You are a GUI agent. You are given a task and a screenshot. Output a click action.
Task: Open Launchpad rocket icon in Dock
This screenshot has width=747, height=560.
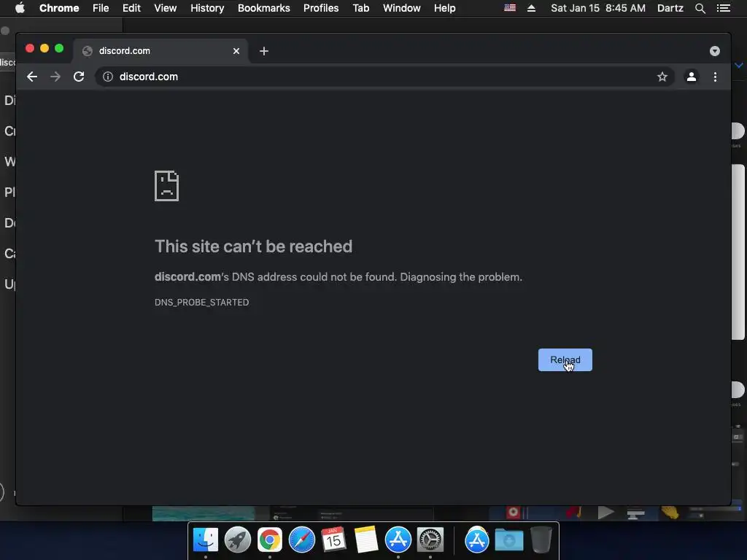[238, 540]
